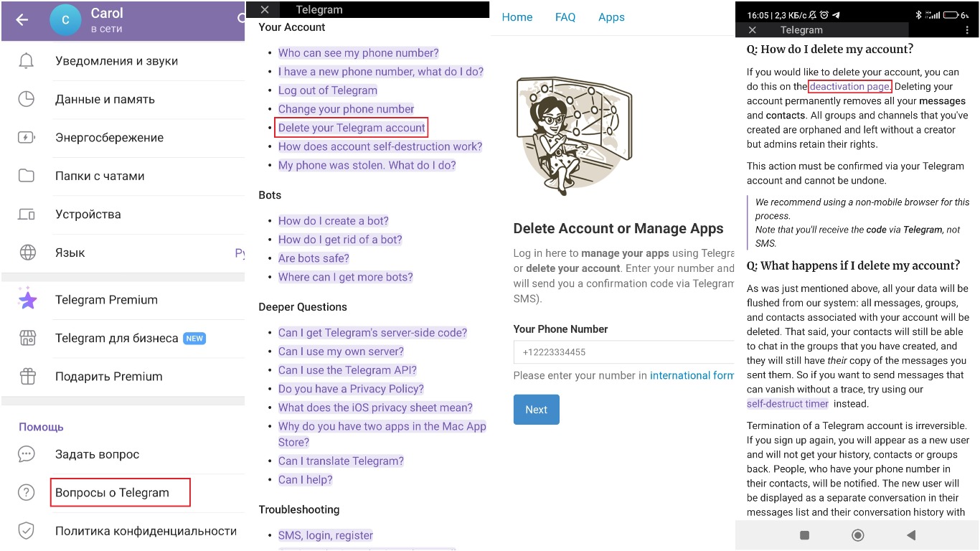Tap the globe icon for Язык
Image resolution: width=980 pixels, height=551 pixels.
point(27,253)
